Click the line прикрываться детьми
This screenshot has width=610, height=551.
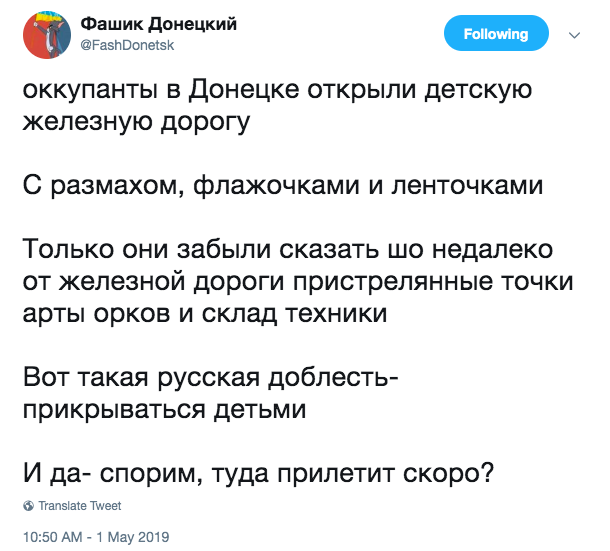point(164,409)
